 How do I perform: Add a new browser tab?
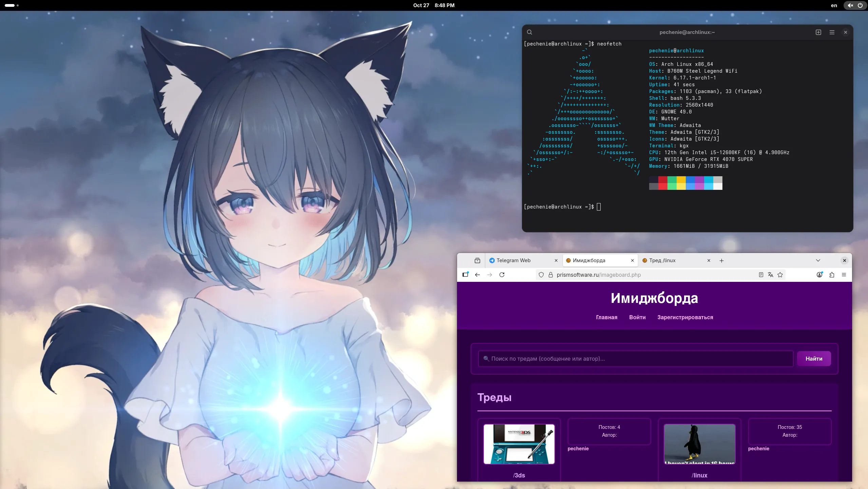pos(722,260)
